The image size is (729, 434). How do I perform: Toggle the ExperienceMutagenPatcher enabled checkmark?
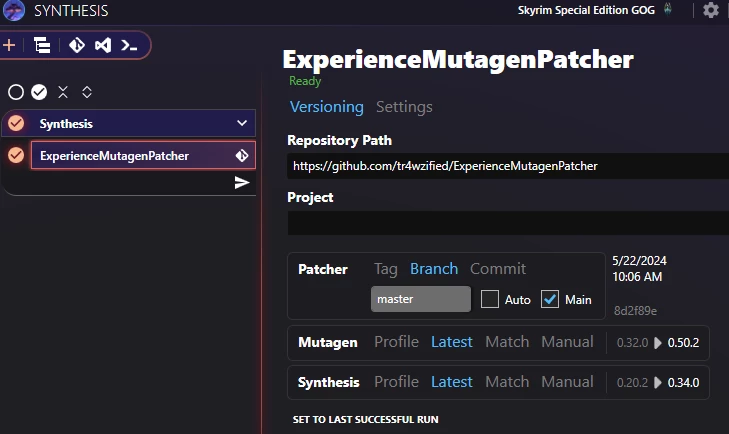pos(16,155)
